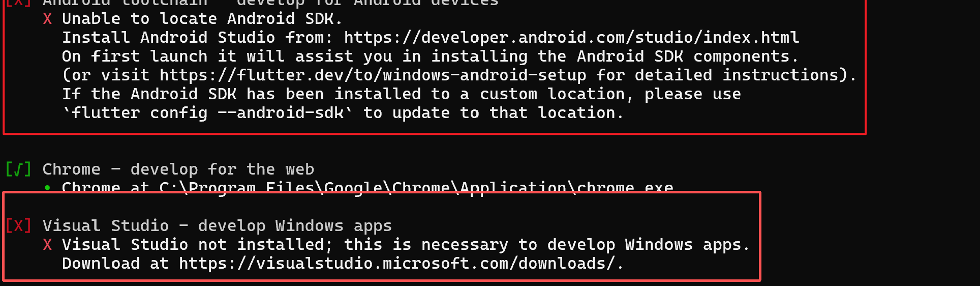Click the 'Unable to locate Android SDK.' line

(x=202, y=19)
